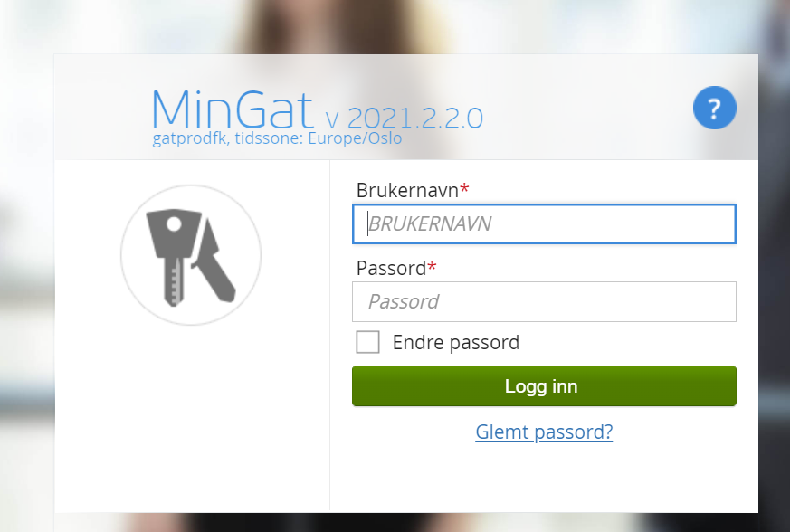Click the grey keys icon
The image size is (790, 532).
(x=191, y=255)
